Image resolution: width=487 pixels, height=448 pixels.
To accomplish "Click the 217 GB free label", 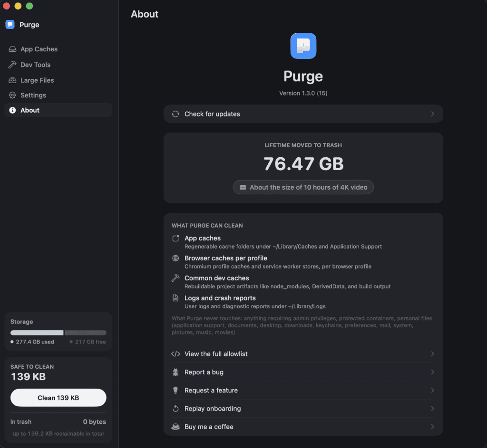I will pos(90,342).
